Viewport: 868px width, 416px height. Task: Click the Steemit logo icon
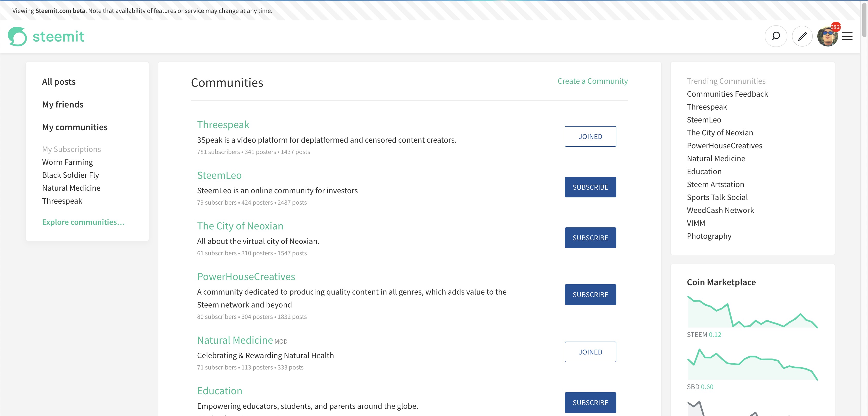click(17, 36)
